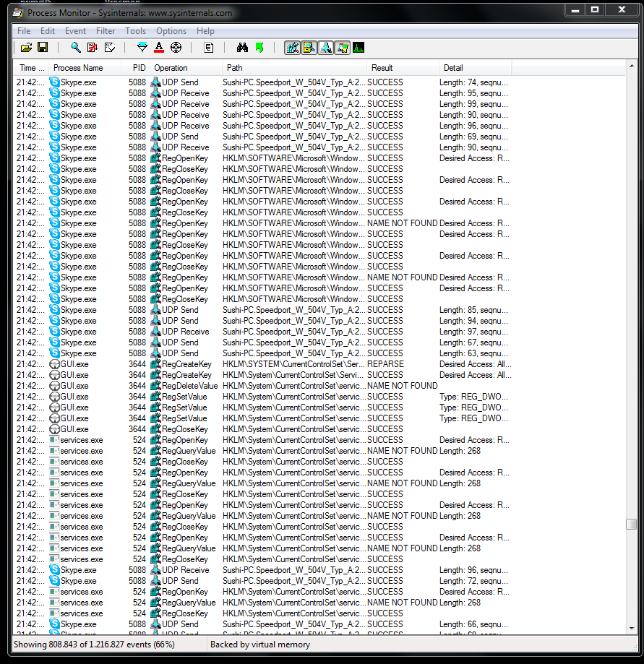This screenshot has height=664, width=644.
Task: Toggle Show Profiling Events button
Action: pos(359,48)
